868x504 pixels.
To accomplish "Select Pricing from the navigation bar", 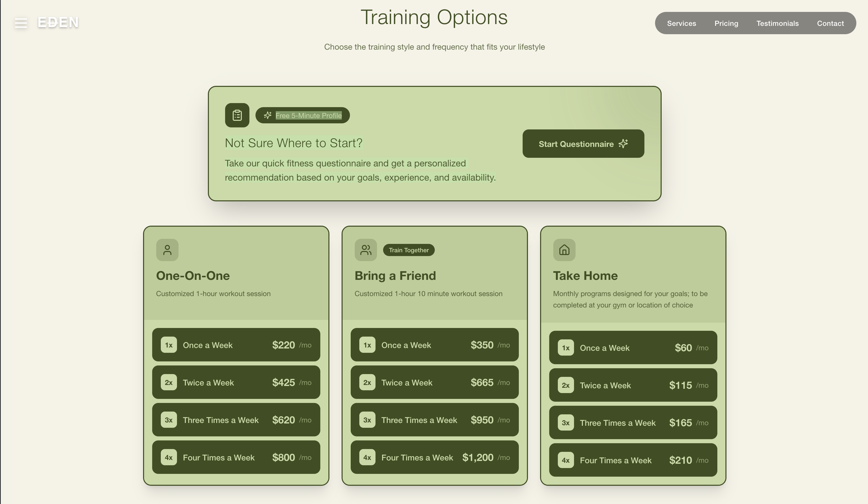I will [726, 23].
